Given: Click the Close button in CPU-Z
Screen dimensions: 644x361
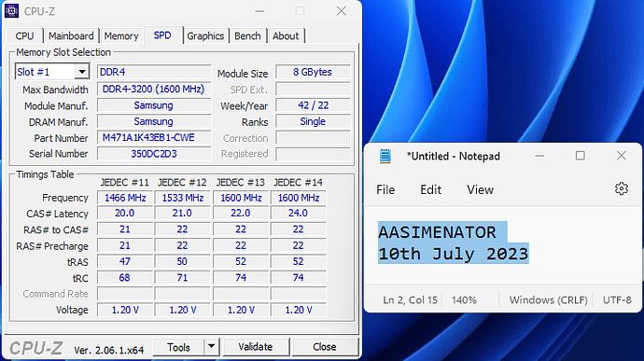Looking at the screenshot, I should pyautogui.click(x=325, y=347).
